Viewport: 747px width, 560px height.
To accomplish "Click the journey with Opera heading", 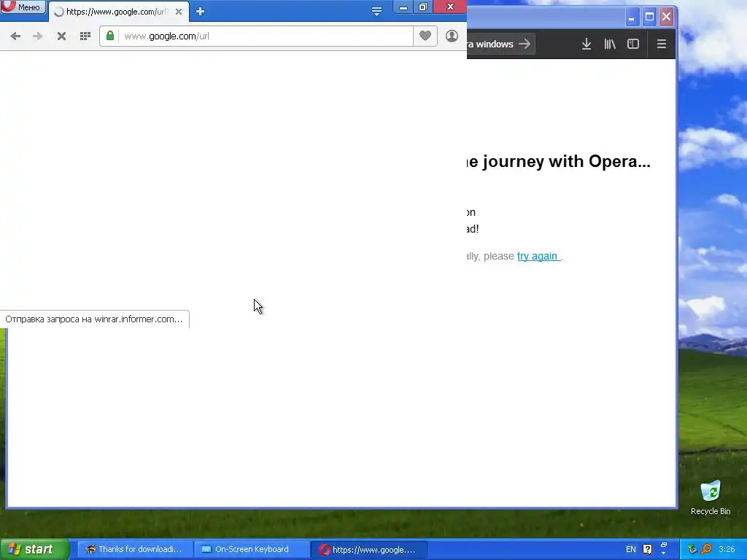I will point(558,161).
